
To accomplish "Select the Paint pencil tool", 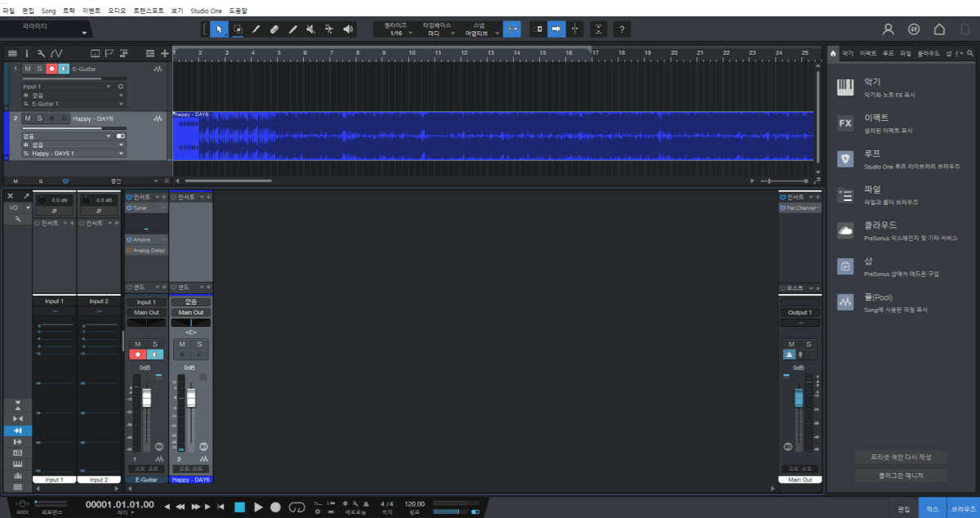I will click(292, 29).
